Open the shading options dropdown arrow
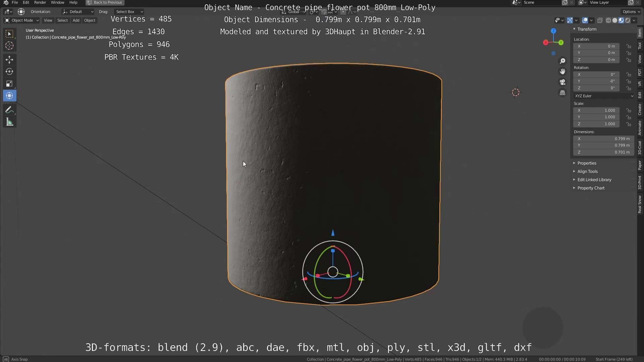644x362 pixels. [634, 20]
